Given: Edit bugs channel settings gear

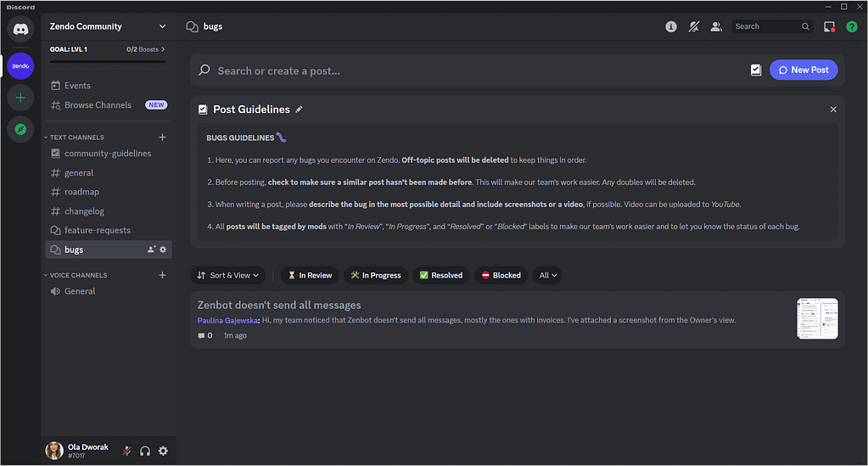Looking at the screenshot, I should pyautogui.click(x=163, y=250).
